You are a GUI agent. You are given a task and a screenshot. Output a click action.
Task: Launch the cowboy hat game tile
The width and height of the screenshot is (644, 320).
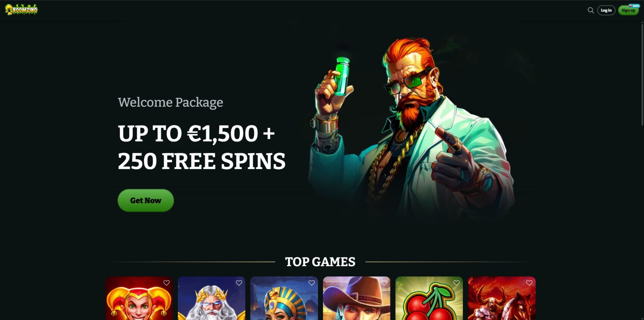pyautogui.click(x=357, y=298)
